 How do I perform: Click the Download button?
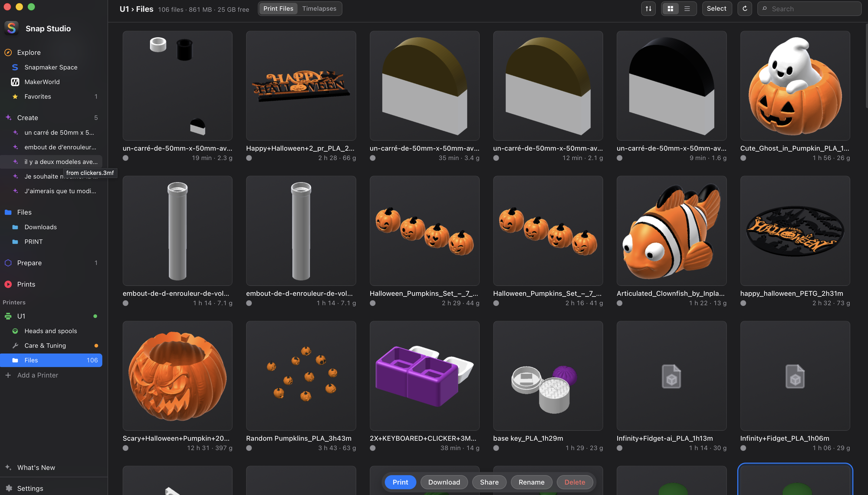pos(444,482)
